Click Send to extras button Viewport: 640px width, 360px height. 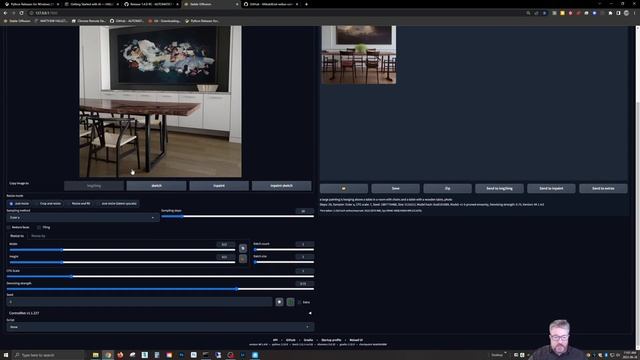click(x=603, y=188)
